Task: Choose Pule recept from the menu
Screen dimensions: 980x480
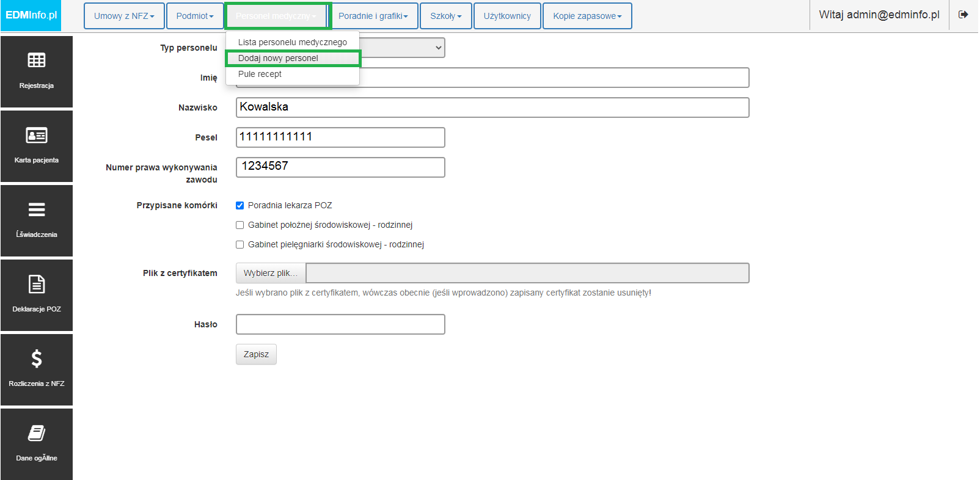Action: pyautogui.click(x=260, y=74)
